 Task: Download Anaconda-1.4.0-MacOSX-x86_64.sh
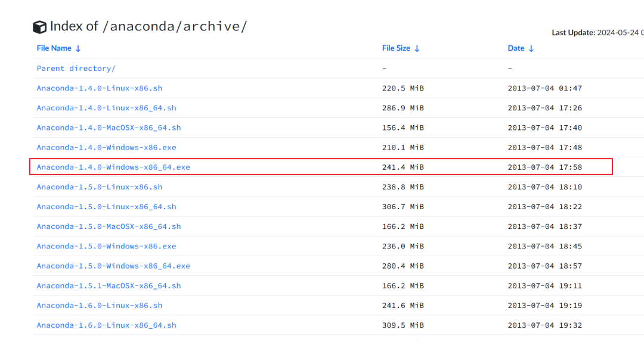tap(109, 128)
